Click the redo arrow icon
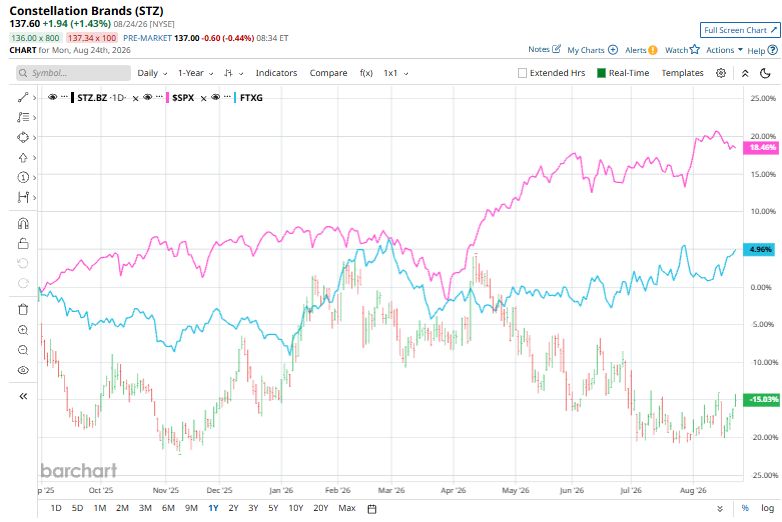Screen dimensions: 782x522 click(x=23, y=283)
